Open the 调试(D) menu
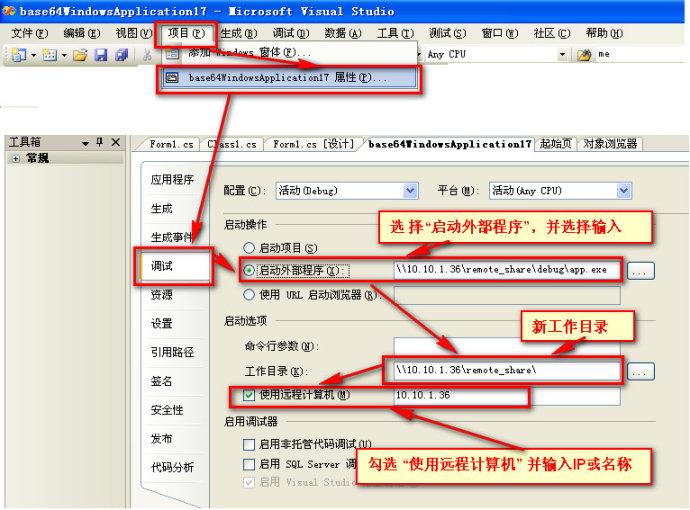This screenshot has height=510, width=690. click(x=291, y=33)
